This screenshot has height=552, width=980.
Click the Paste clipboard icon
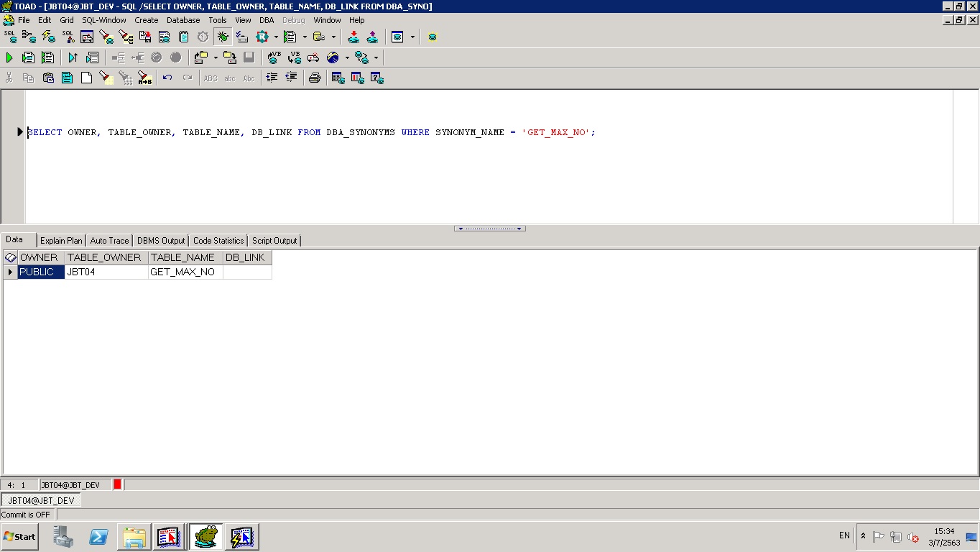tap(48, 78)
